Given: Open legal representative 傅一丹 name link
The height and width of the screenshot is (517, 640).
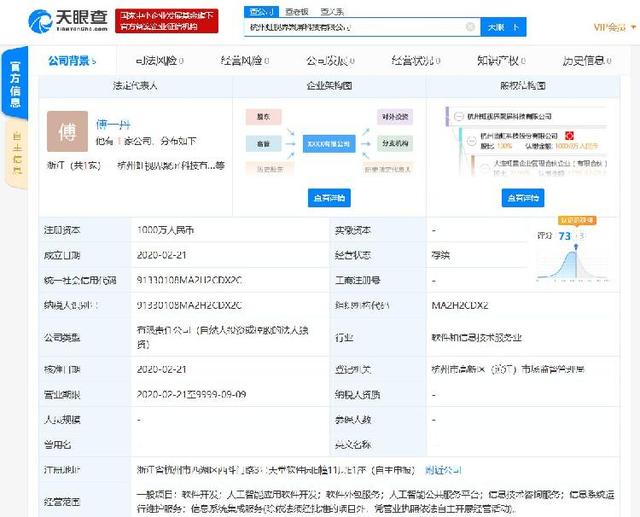Looking at the screenshot, I should [113, 124].
